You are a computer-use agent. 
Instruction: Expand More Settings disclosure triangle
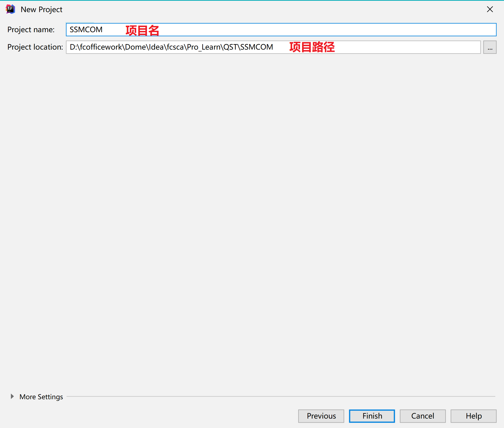point(12,397)
